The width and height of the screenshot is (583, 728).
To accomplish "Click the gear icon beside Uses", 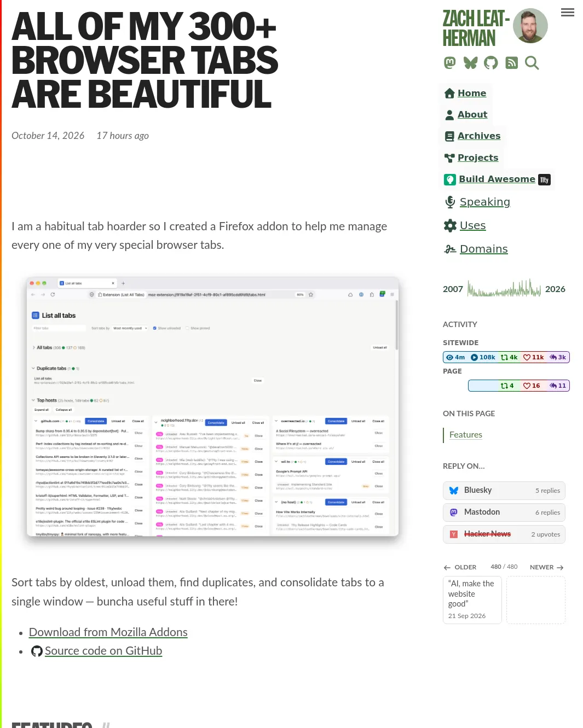I will 450,225.
